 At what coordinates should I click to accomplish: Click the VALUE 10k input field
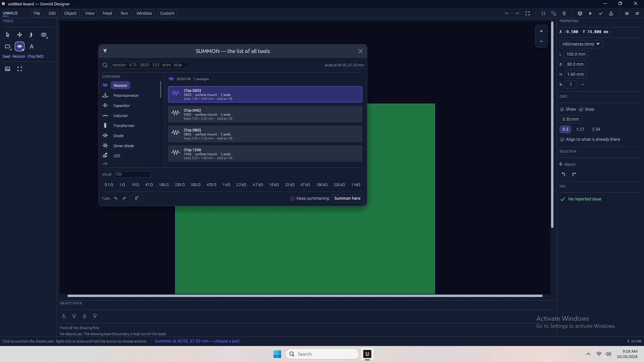(x=132, y=174)
